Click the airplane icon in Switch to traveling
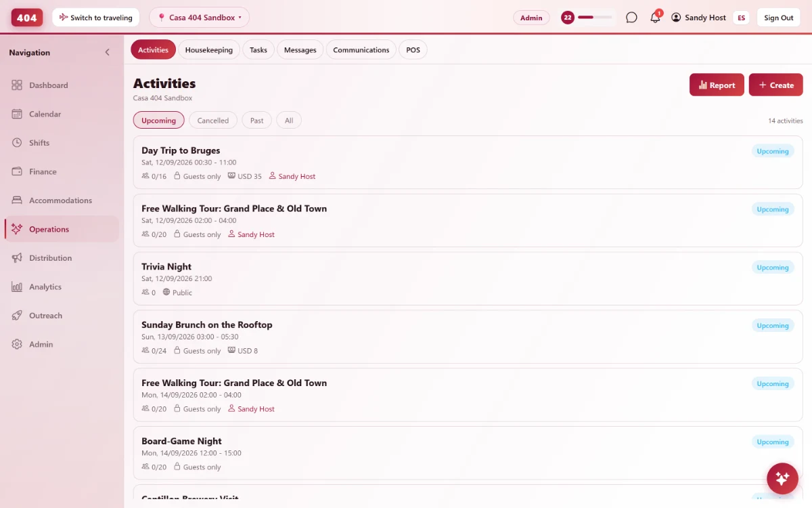The width and height of the screenshot is (812, 508). click(63, 18)
